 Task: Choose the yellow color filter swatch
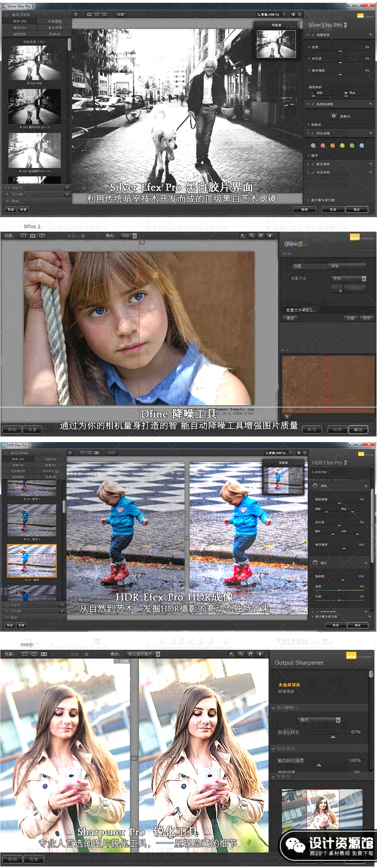coord(342,146)
